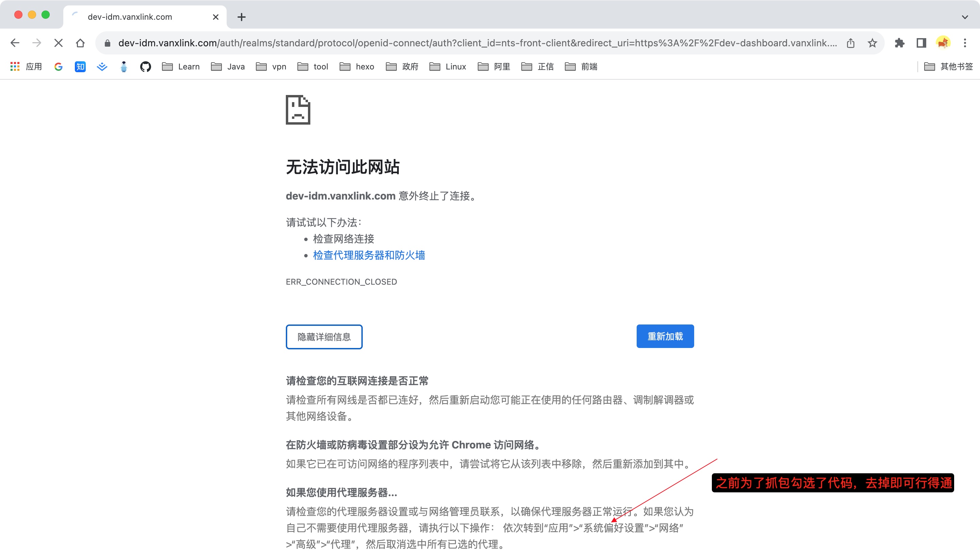Click the back navigation arrow
The width and height of the screenshot is (980, 555).
15,43
